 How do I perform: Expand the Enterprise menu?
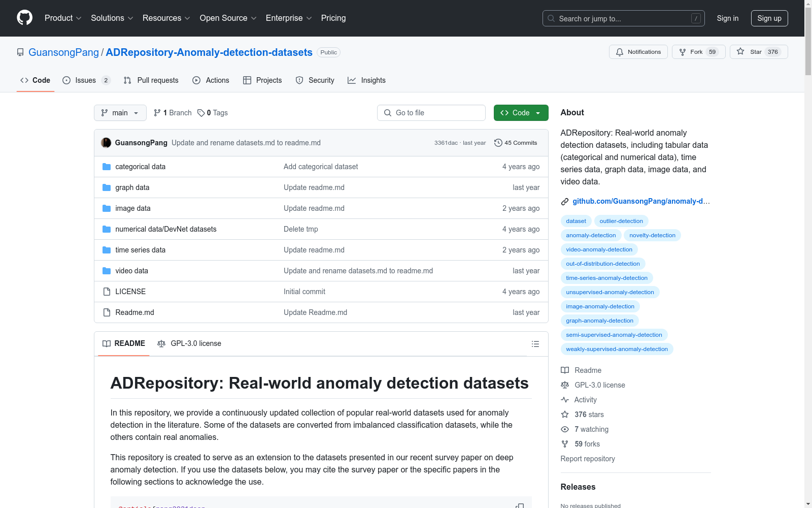point(289,18)
